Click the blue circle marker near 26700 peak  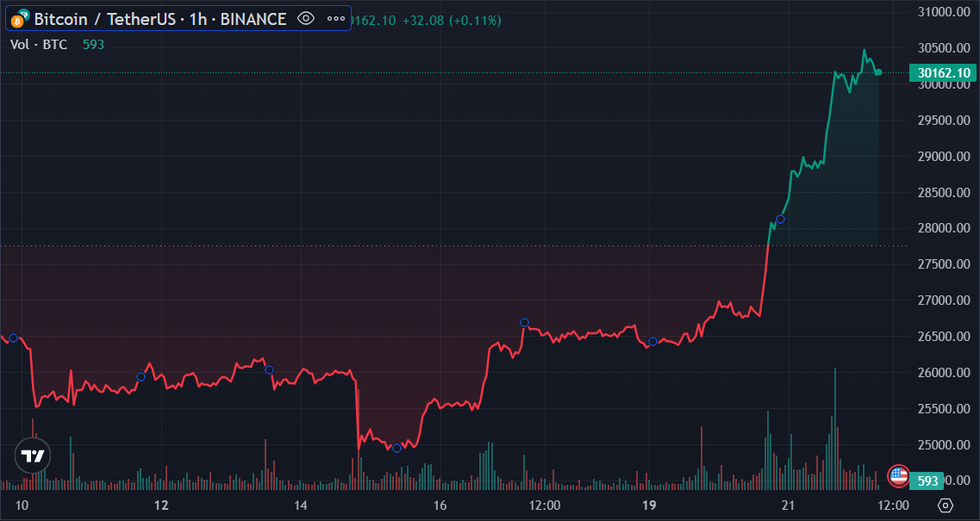(524, 323)
